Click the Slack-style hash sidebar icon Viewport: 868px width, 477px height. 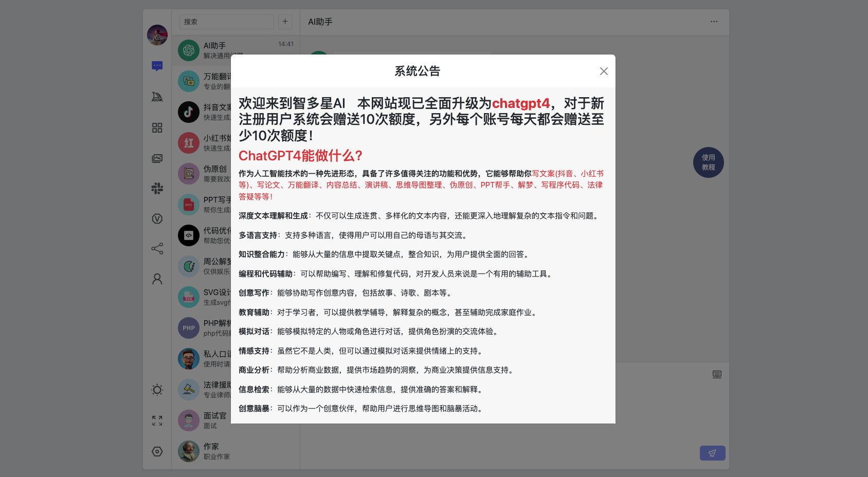[x=157, y=189]
